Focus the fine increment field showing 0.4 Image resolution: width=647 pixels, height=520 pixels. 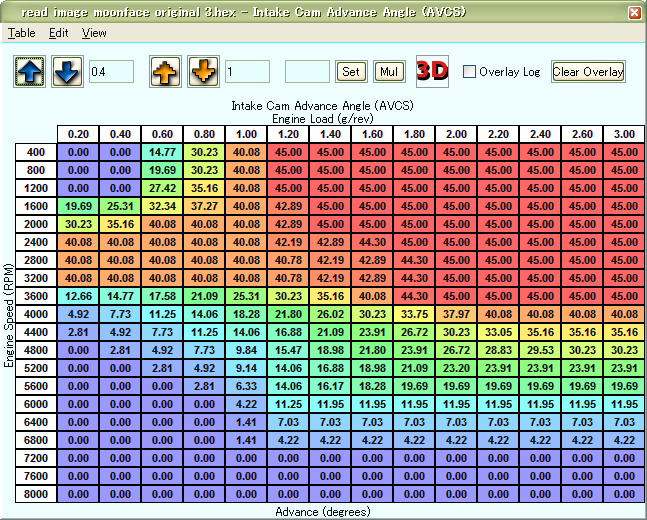111,72
